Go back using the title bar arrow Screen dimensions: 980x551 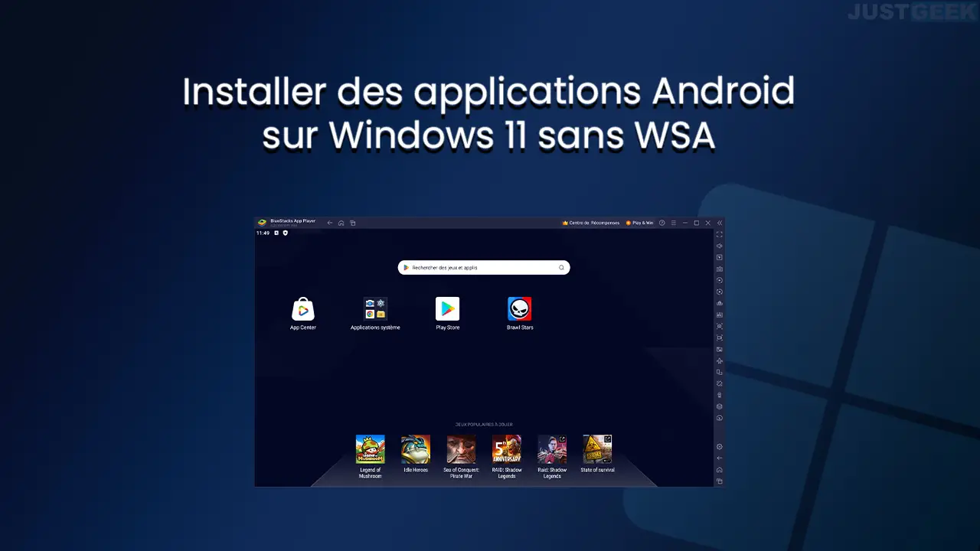pyautogui.click(x=330, y=223)
